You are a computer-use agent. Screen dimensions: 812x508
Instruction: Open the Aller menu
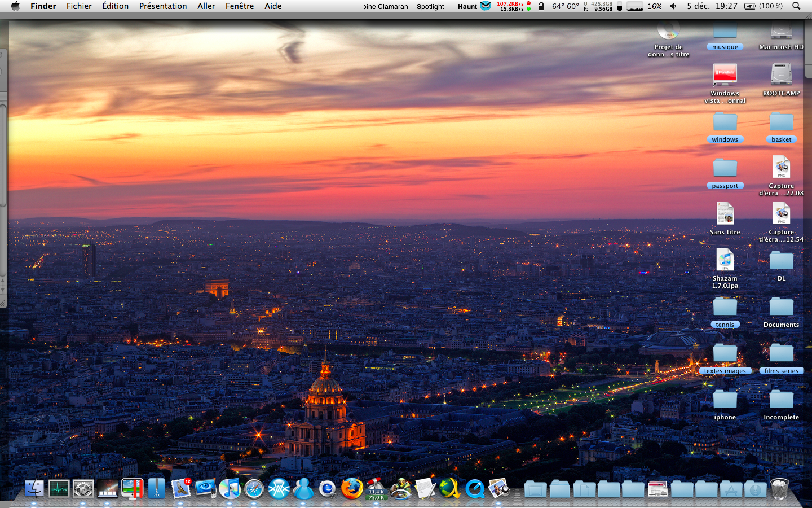point(206,6)
